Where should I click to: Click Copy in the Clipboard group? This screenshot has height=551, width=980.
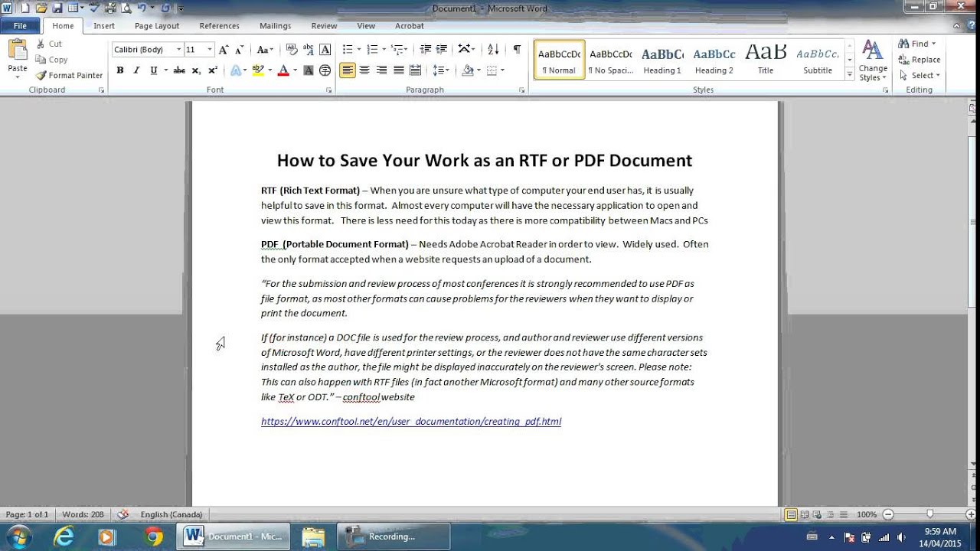point(51,60)
